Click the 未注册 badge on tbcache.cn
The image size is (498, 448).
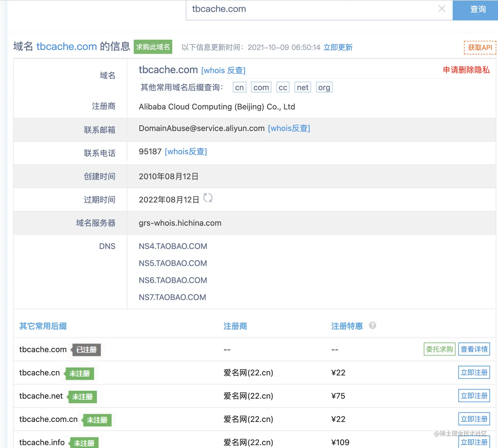(79, 373)
